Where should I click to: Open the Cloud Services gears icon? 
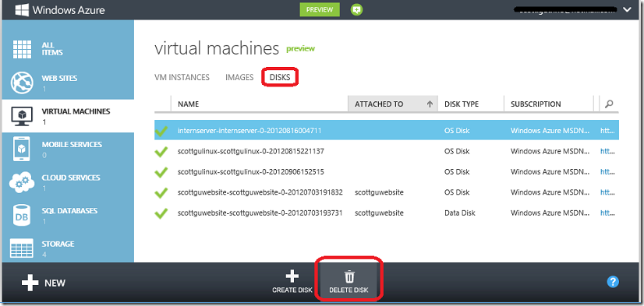click(x=23, y=182)
